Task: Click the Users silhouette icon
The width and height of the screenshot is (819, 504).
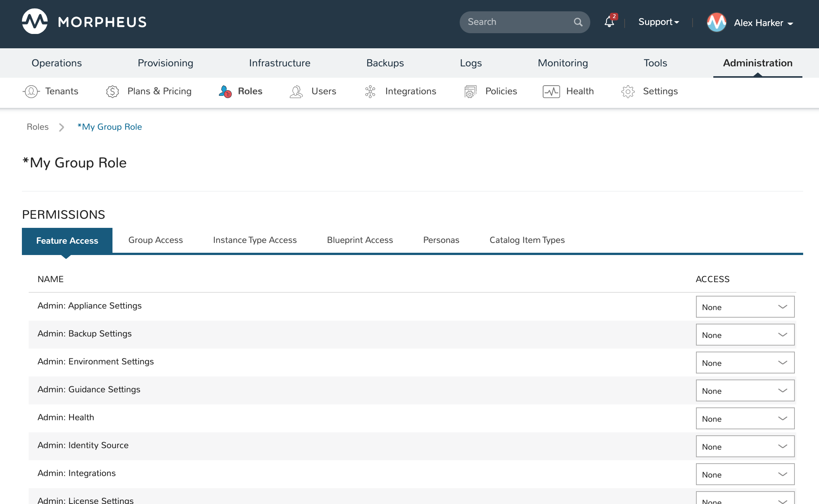Action: coord(296,91)
